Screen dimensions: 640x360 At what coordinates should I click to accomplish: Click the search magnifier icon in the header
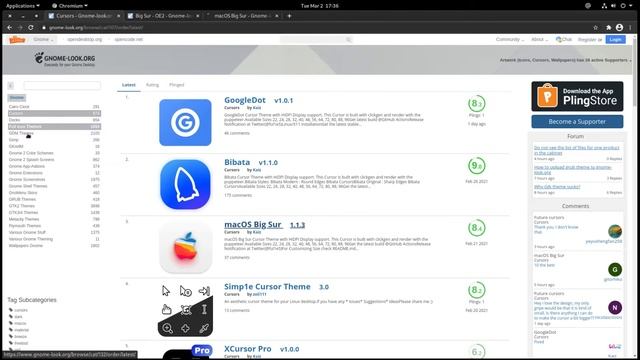349,40
